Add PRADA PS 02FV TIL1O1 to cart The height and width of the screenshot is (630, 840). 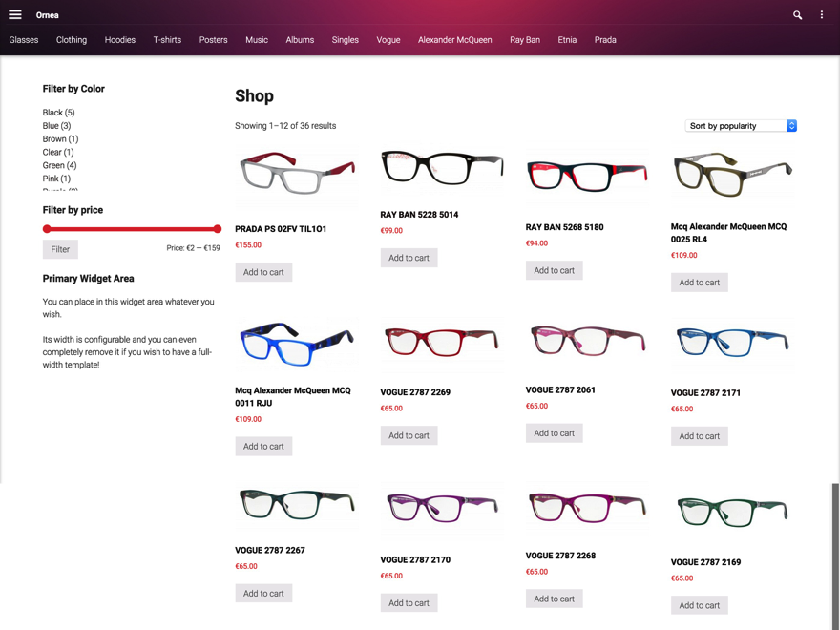point(263,272)
